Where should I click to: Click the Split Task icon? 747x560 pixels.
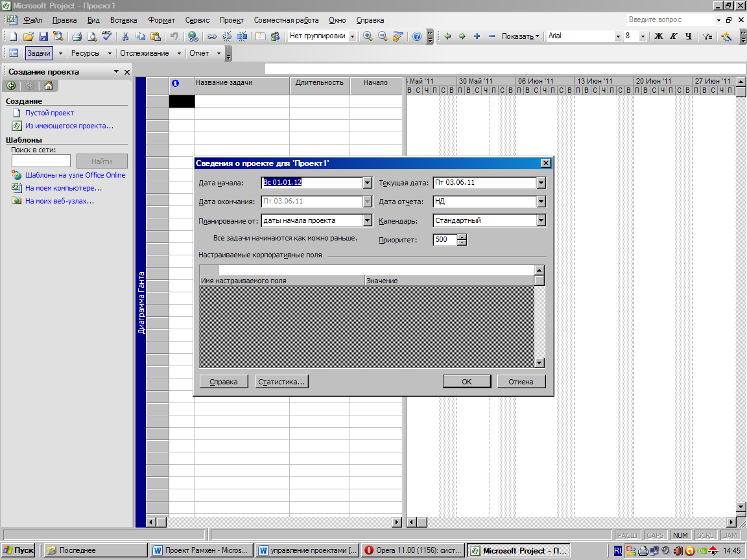click(x=242, y=36)
